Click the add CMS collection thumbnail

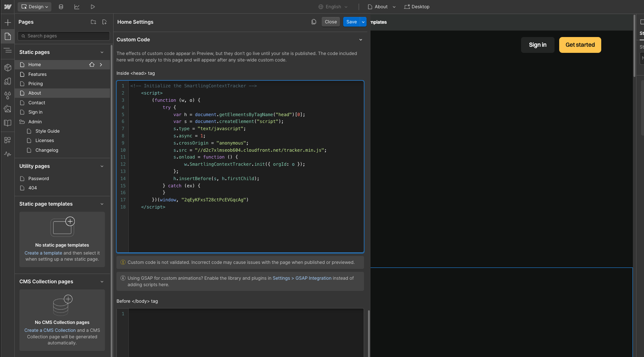pyautogui.click(x=63, y=305)
